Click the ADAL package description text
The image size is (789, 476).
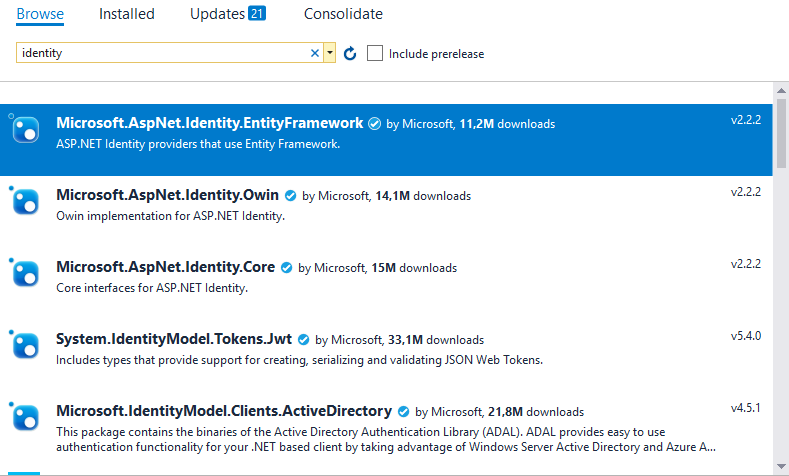coord(386,439)
